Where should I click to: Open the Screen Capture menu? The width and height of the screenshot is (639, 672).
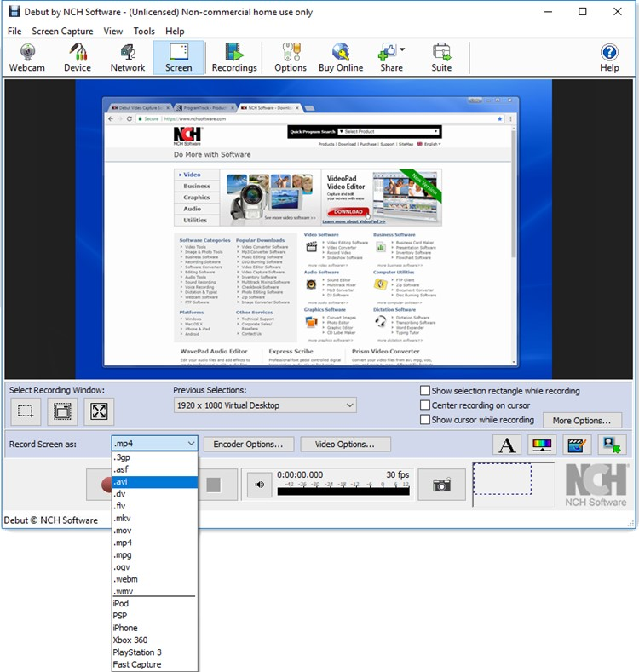click(x=62, y=31)
